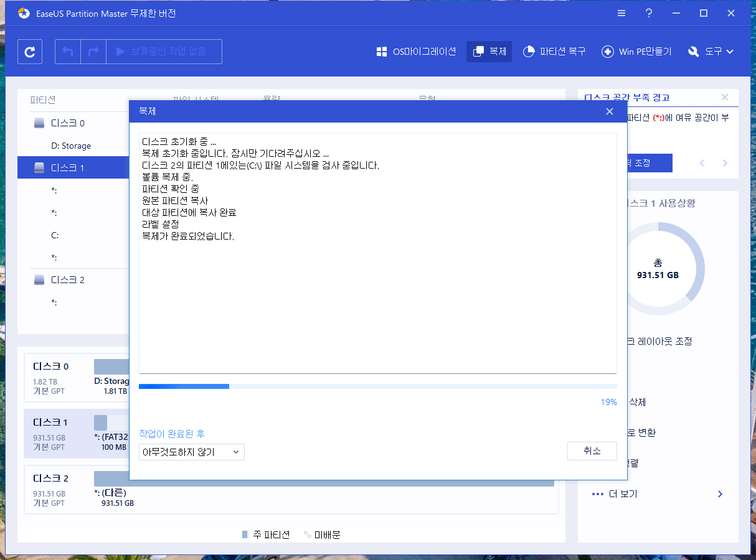Click the 미배분 legend entry
The width and height of the screenshot is (756, 560).
click(x=322, y=534)
